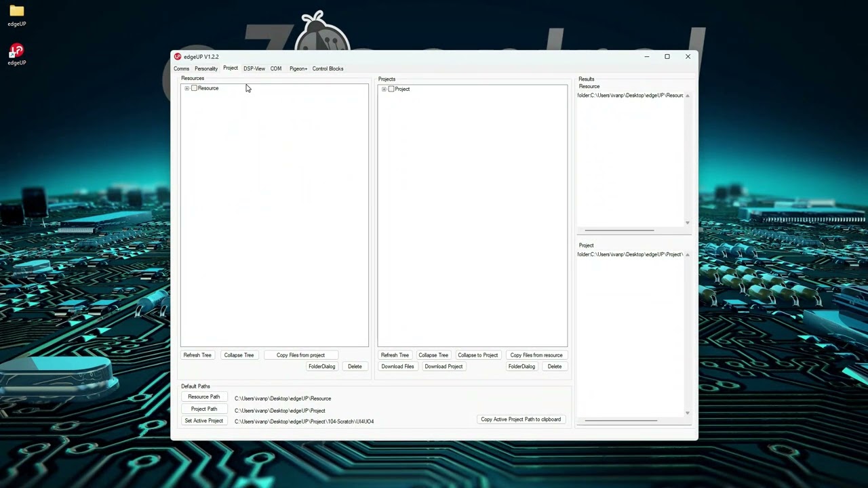868x488 pixels.
Task: Select the Resource tree item label
Action: pyautogui.click(x=208, y=88)
